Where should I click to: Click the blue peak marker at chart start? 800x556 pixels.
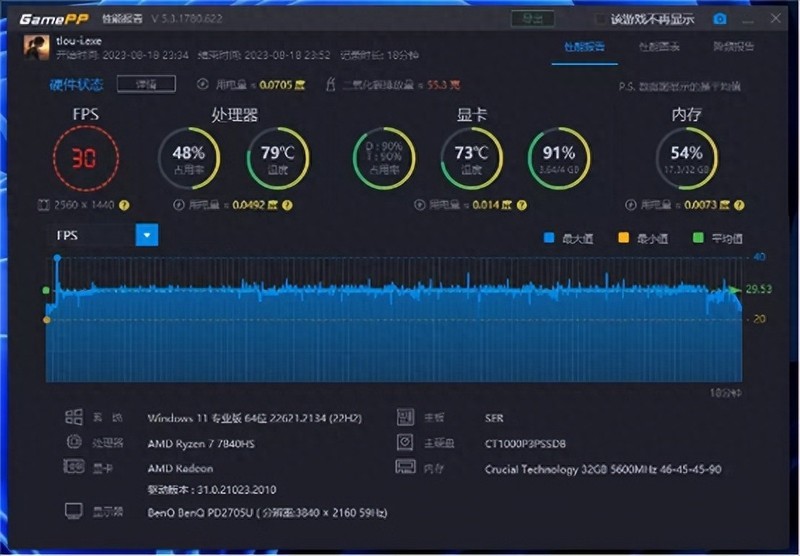coord(57,259)
